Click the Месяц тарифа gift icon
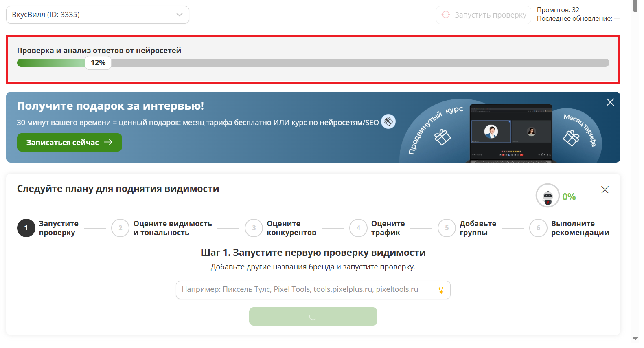Image resolution: width=644 pixels, height=348 pixels. point(571,138)
